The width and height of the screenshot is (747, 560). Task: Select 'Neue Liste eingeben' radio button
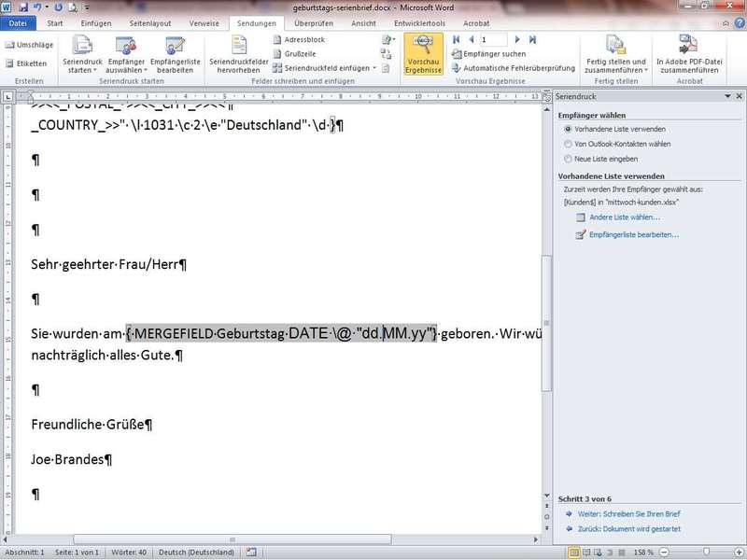point(568,159)
